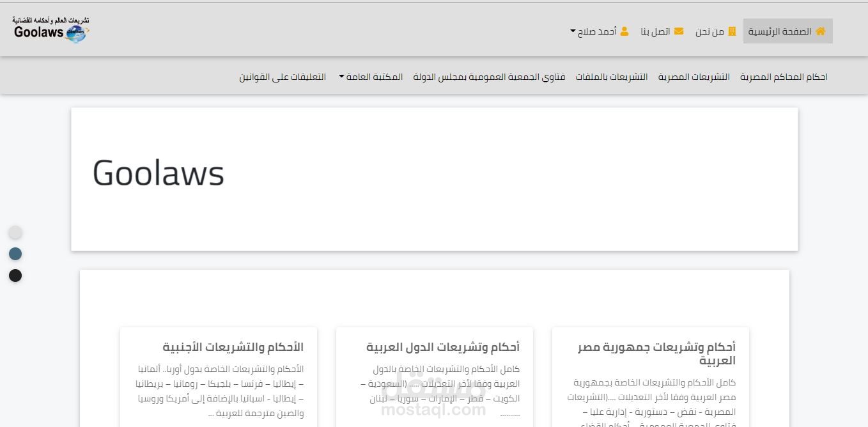Image resolution: width=868 pixels, height=427 pixels.
Task: Click the Goolaws globe logo
Action: (x=51, y=29)
